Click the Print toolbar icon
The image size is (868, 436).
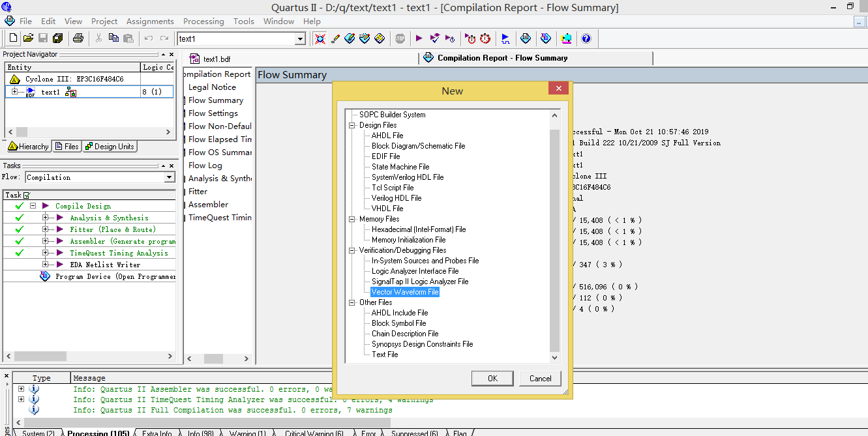click(x=78, y=38)
